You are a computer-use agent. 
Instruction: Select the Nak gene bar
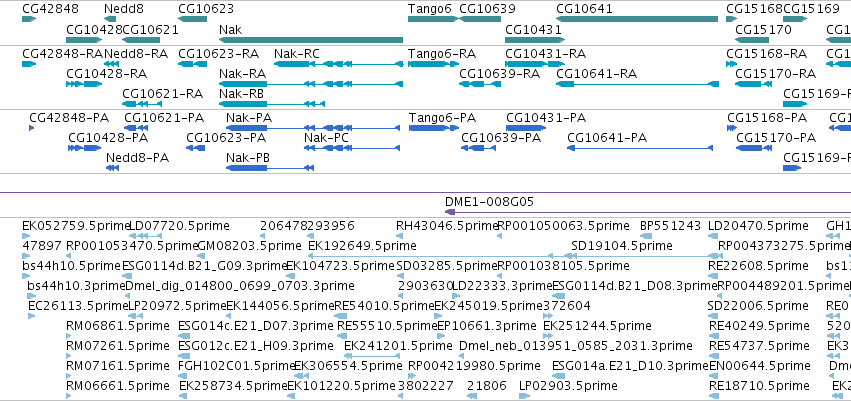pos(311,40)
